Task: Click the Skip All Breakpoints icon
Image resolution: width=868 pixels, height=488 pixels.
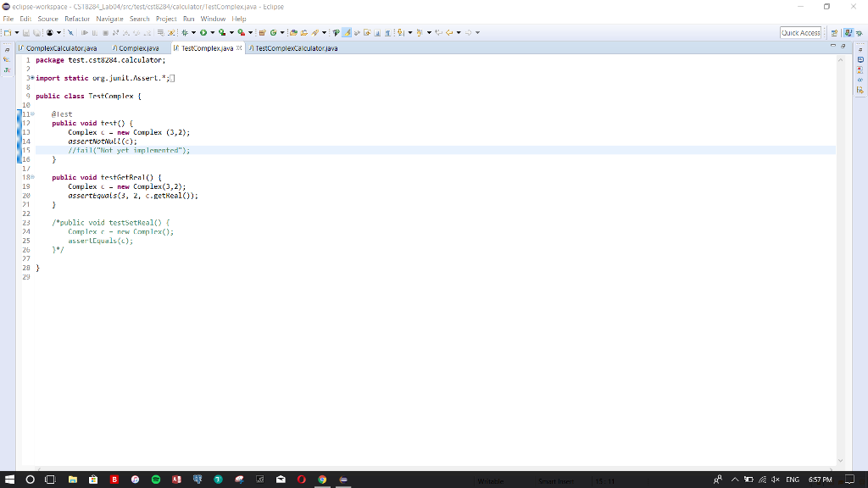Action: 70,33
